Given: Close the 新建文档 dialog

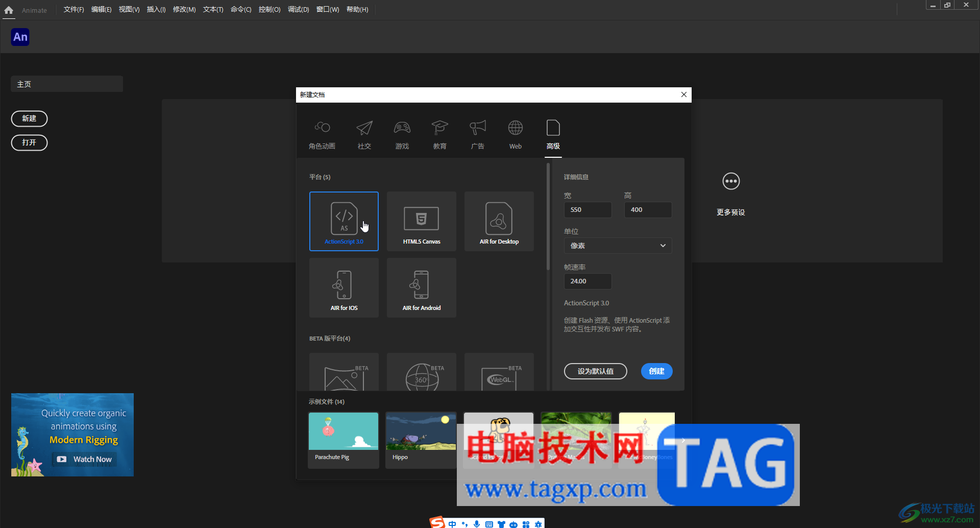Looking at the screenshot, I should (684, 94).
